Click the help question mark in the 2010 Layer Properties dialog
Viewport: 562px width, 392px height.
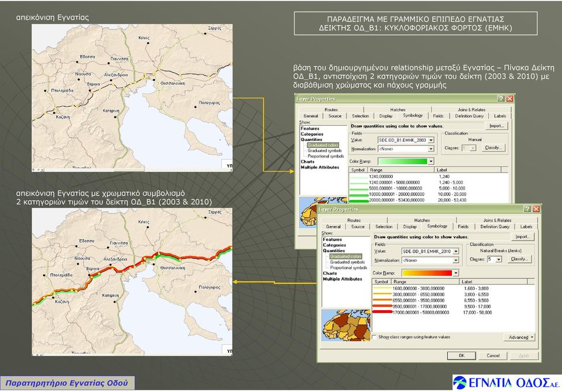point(527,209)
